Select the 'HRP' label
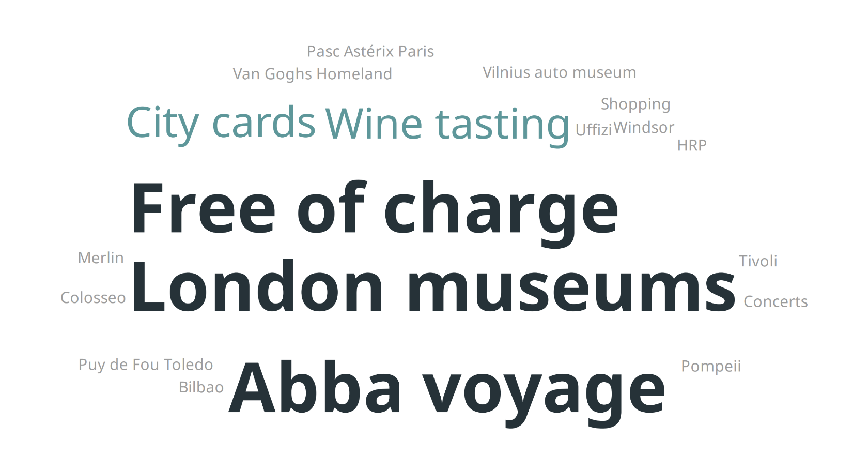Image resolution: width=868 pixels, height=455 pixels. click(692, 146)
